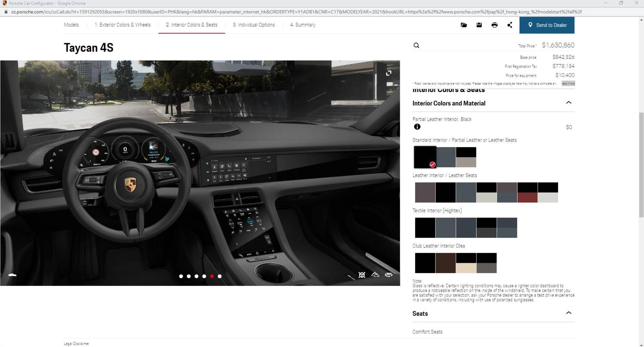
Task: Pick the solid black Leather Interior swatch
Action: tap(445, 192)
